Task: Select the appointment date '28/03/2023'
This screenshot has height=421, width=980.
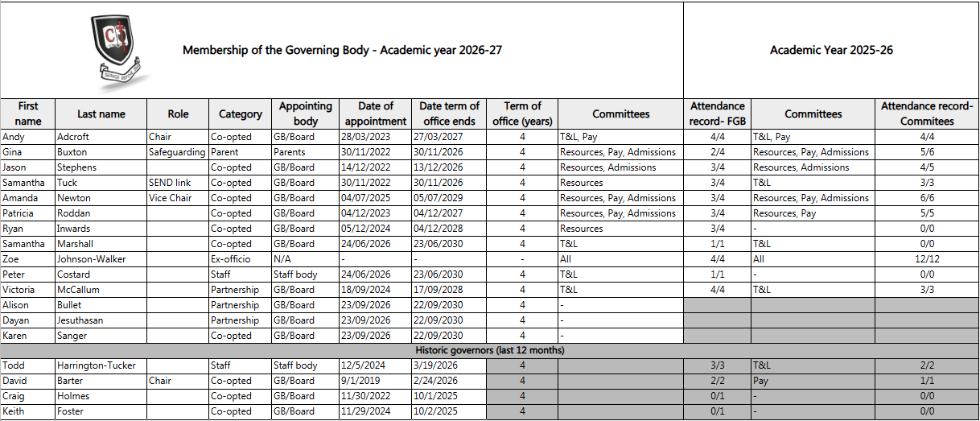Action: point(375,137)
